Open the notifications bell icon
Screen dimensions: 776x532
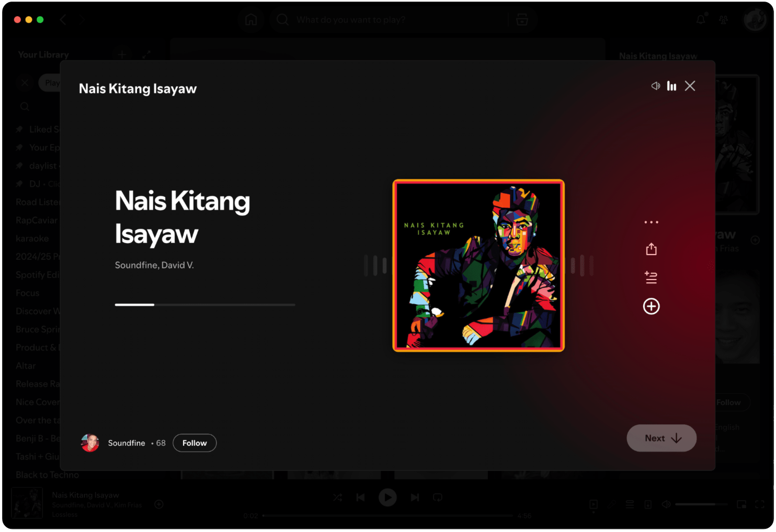(x=701, y=20)
